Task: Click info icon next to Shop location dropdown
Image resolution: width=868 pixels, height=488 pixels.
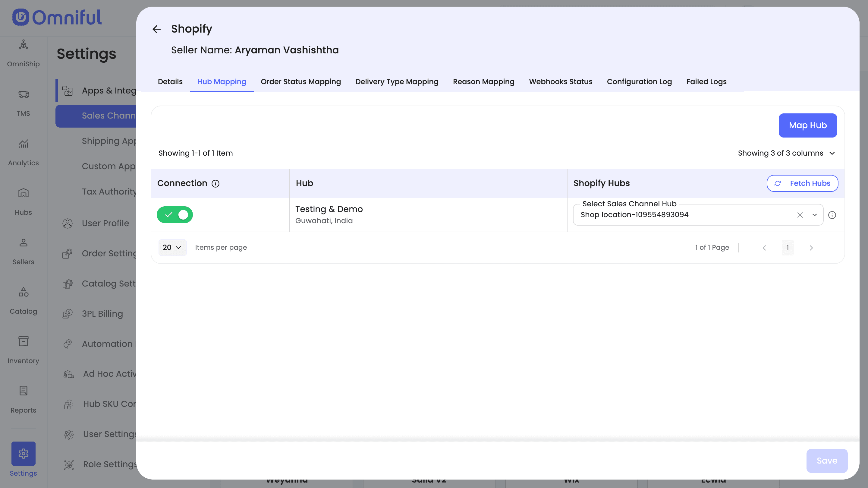Action: point(832,215)
